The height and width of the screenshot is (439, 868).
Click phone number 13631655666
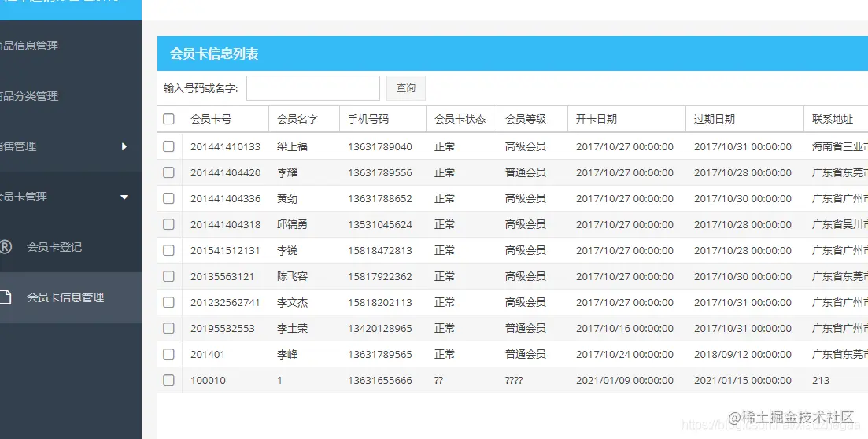point(380,381)
